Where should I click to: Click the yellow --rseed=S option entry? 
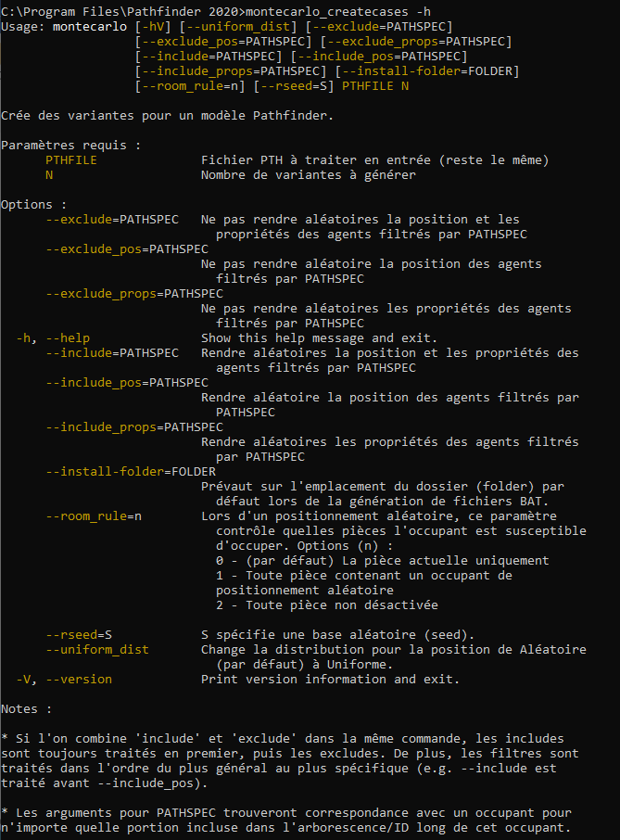coord(79,634)
